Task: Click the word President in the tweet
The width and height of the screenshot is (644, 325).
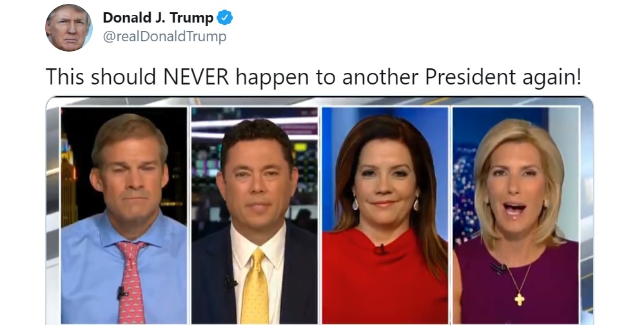Action: pos(470,77)
